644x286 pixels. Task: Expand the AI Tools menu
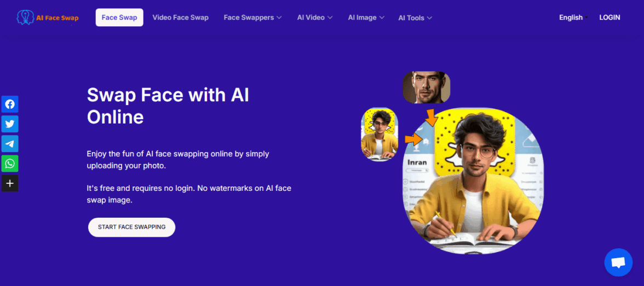point(415,18)
